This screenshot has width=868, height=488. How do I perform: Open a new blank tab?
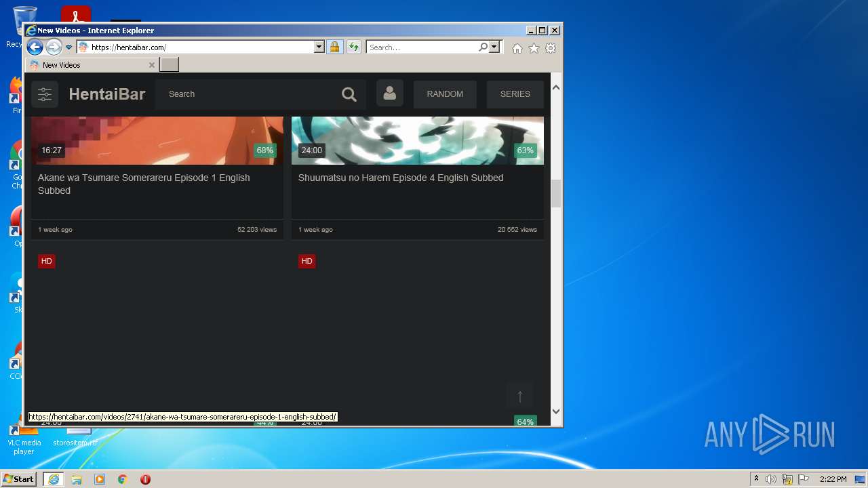coord(170,65)
